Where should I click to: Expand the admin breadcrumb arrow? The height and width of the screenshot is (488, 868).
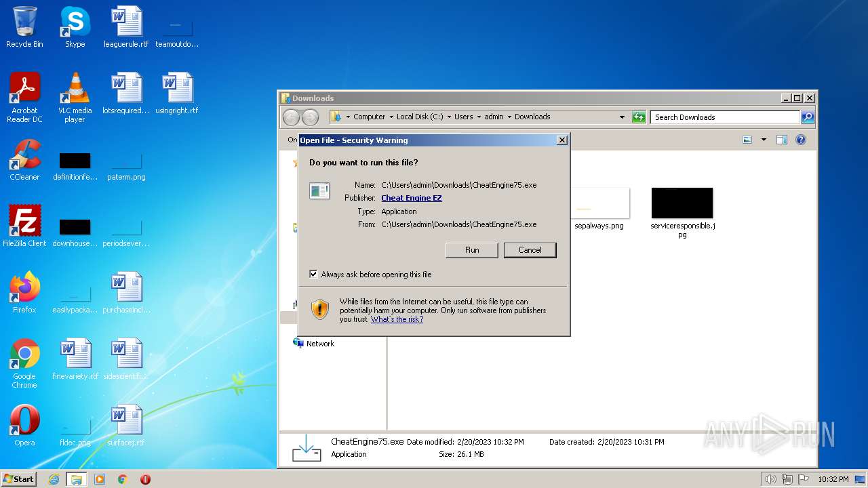coord(509,117)
